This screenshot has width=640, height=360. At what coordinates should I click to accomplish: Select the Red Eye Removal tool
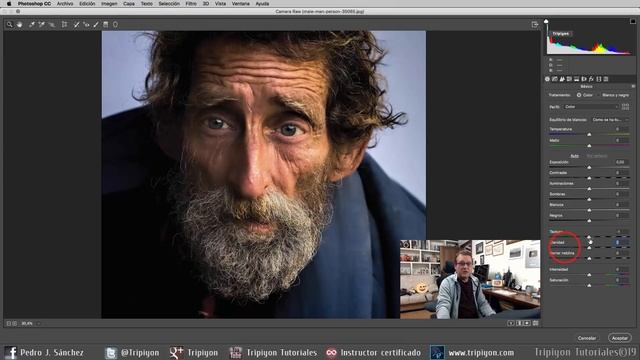tap(86, 24)
